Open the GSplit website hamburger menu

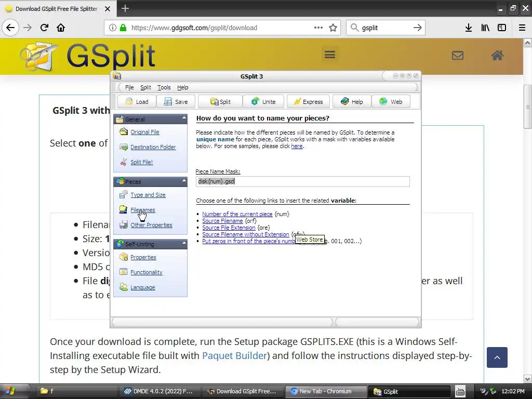pos(330,54)
